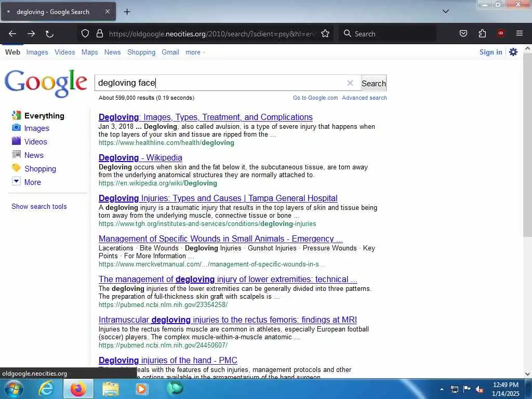532x399 pixels.
Task: Switch to Videos in top navigation
Action: pos(65,52)
